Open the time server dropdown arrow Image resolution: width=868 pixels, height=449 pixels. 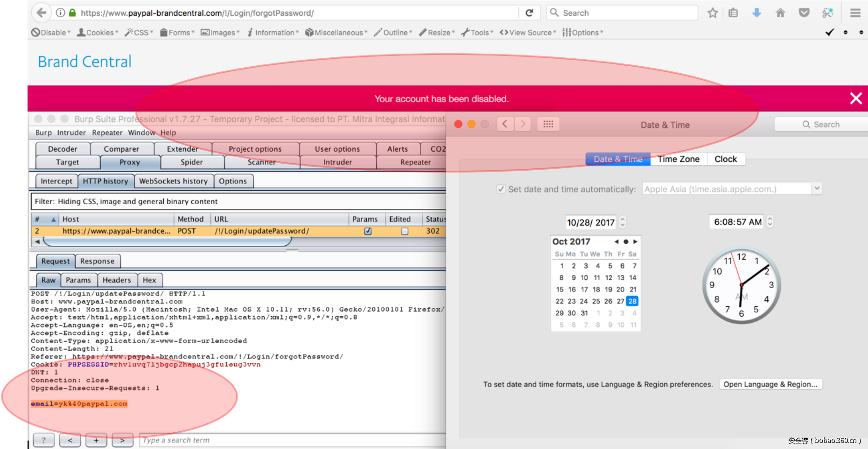(x=817, y=188)
